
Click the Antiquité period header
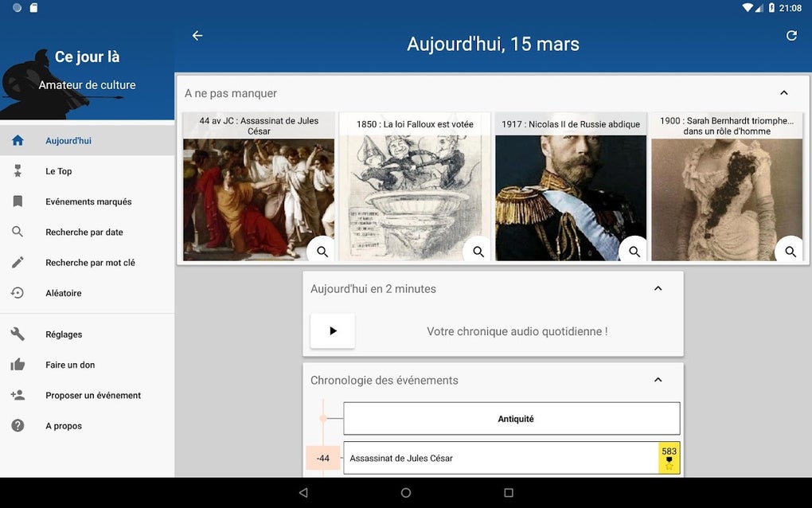click(x=512, y=418)
